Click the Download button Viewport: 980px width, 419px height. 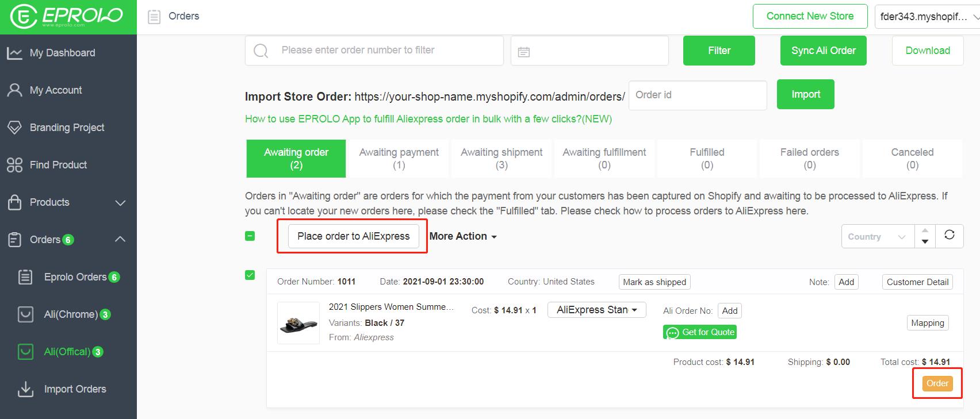click(x=928, y=51)
